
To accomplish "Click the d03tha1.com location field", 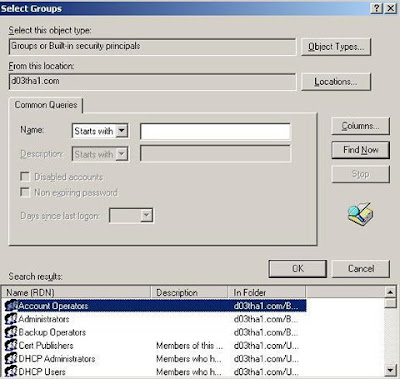I will (152, 82).
